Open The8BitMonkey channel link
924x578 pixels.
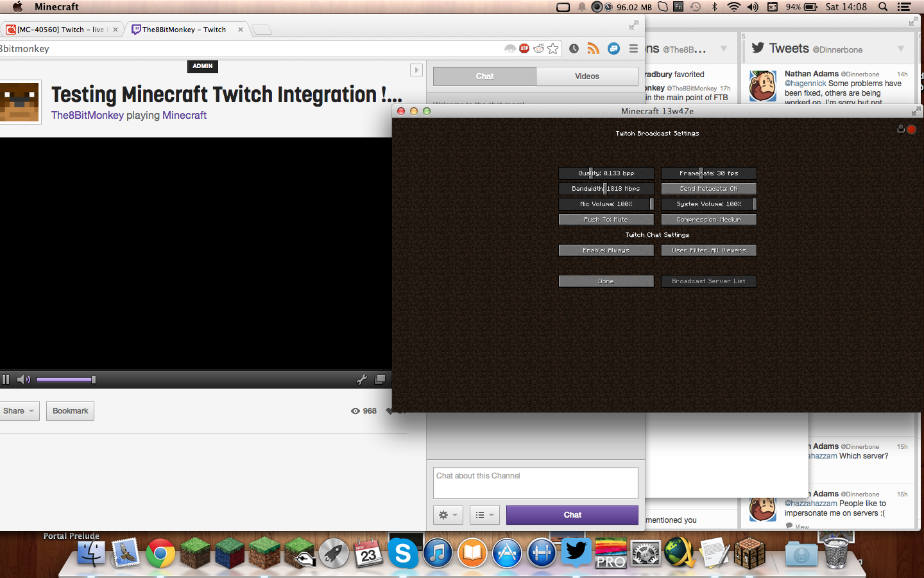[x=87, y=116]
